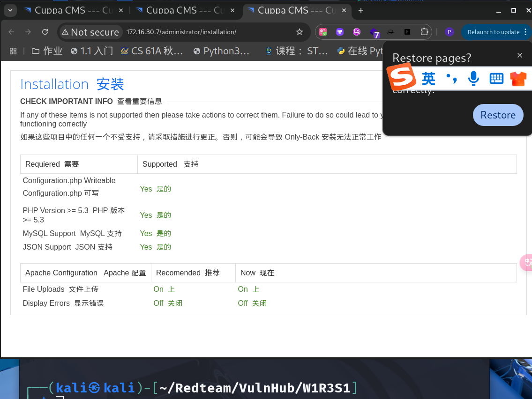
Task: Open the pink-green extension icon
Action: 323,32
